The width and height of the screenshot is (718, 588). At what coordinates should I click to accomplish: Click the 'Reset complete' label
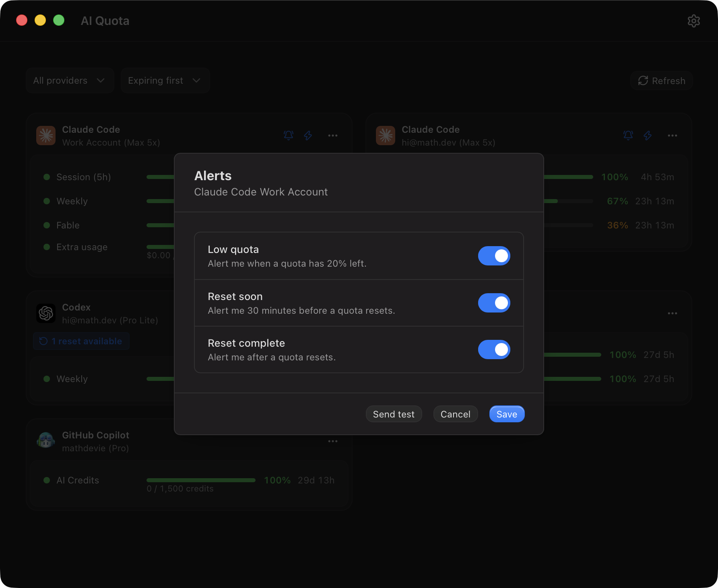[246, 343]
